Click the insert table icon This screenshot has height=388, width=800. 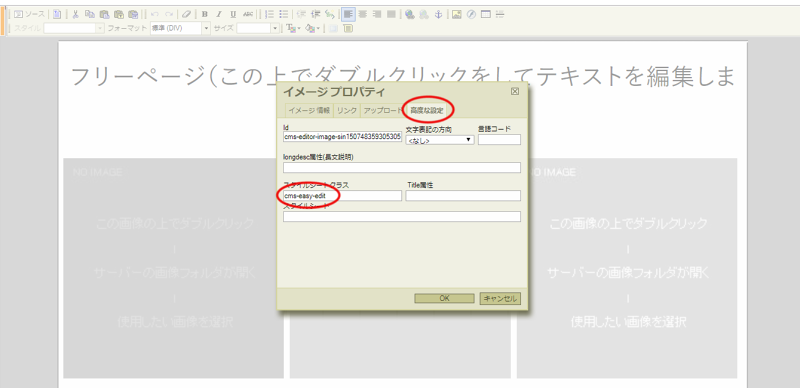(x=486, y=14)
